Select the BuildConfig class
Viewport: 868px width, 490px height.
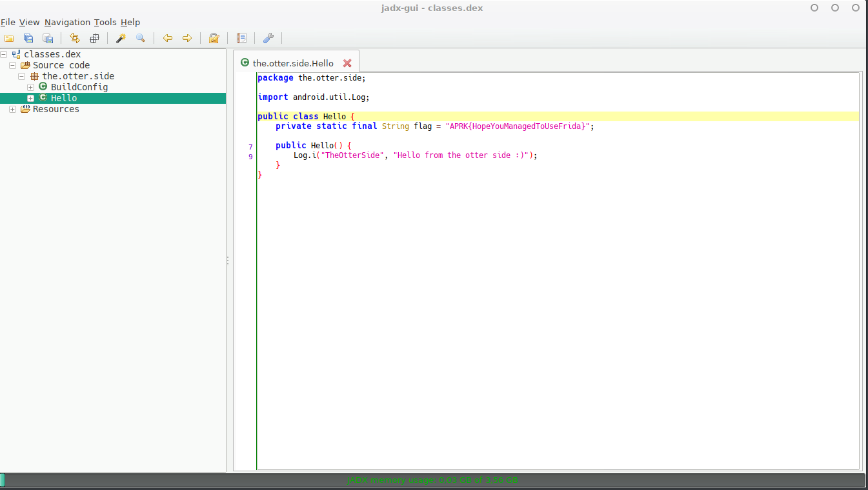tap(79, 87)
